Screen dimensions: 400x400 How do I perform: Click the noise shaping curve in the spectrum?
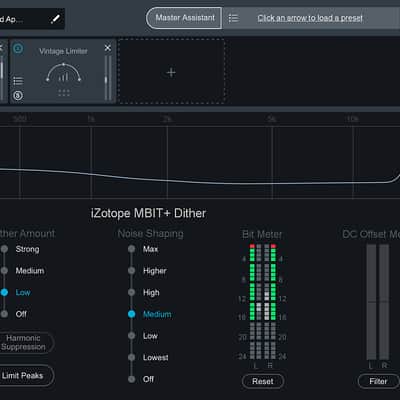click(x=200, y=182)
